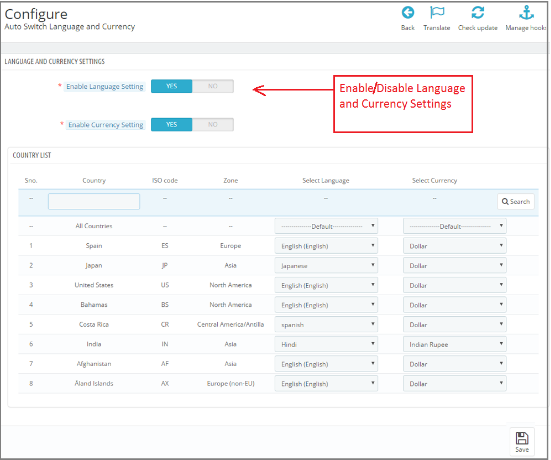The image size is (551, 460).
Task: Click the Search magnifier button
Action: pos(516,201)
